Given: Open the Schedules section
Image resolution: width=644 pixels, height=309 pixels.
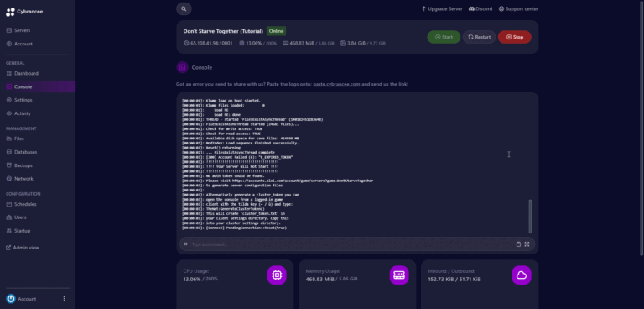Looking at the screenshot, I should 25,204.
